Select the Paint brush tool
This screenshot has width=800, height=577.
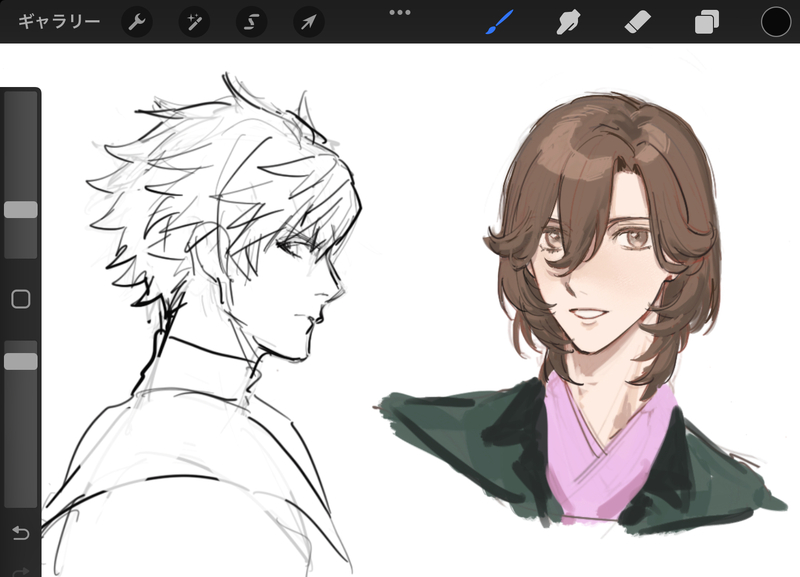(499, 22)
